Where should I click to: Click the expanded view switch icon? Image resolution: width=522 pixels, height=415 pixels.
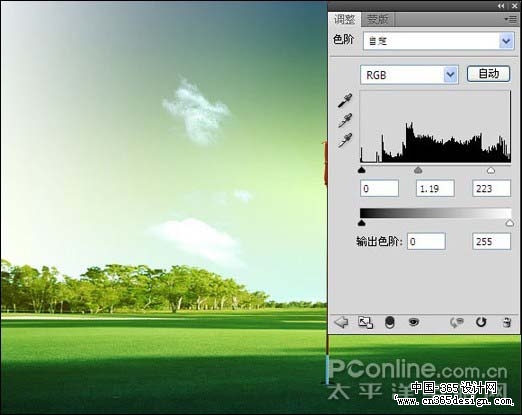point(365,322)
